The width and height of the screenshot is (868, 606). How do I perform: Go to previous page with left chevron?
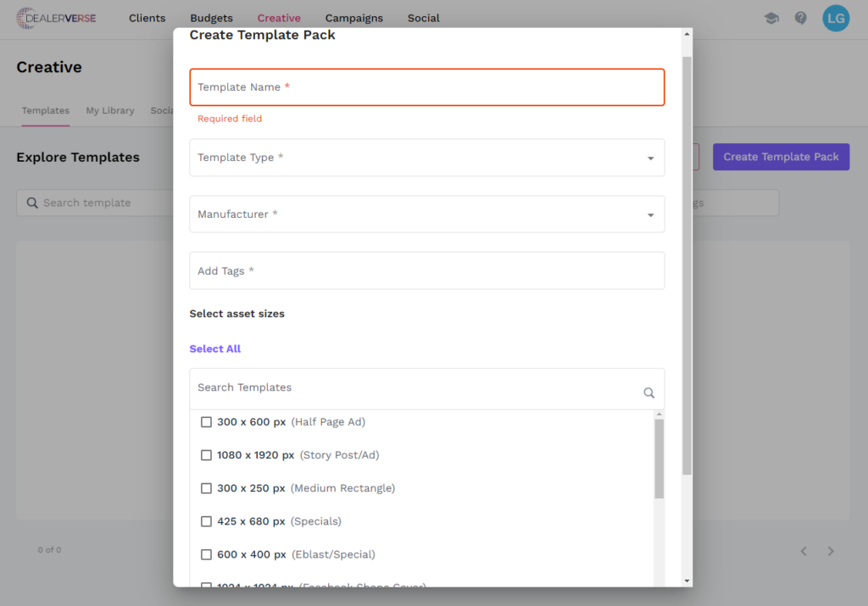tap(804, 551)
